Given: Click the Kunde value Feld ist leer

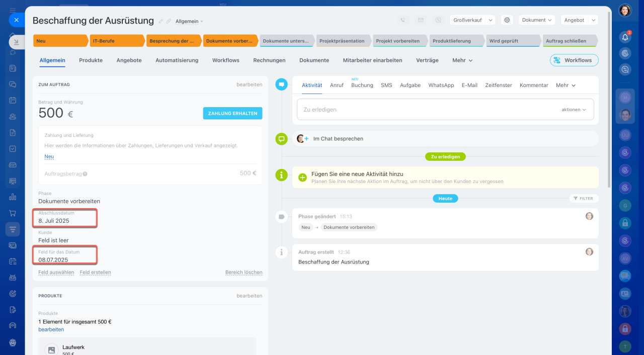Looking at the screenshot, I should click(53, 240).
